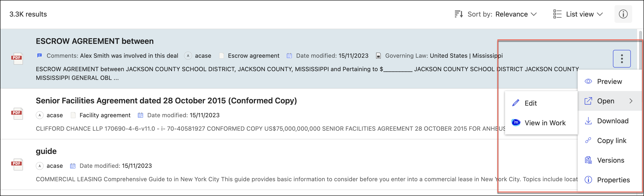Image resolution: width=644 pixels, height=196 pixels.
Task: Open the Senior Facilities Agreement title link
Action: click(x=166, y=101)
